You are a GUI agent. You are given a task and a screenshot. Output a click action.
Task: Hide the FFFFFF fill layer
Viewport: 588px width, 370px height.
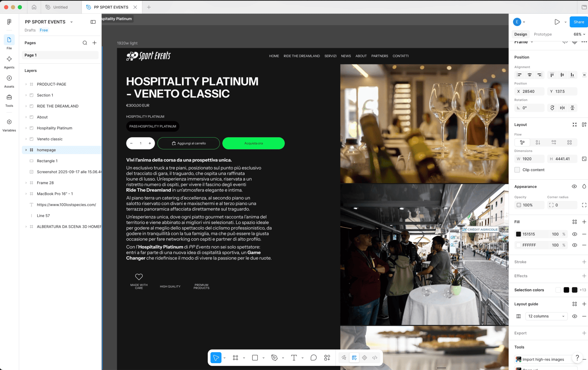(x=575, y=245)
